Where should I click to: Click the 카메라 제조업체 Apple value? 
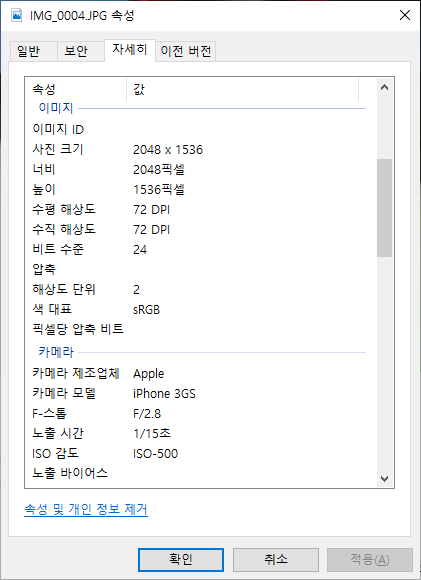click(x=149, y=374)
